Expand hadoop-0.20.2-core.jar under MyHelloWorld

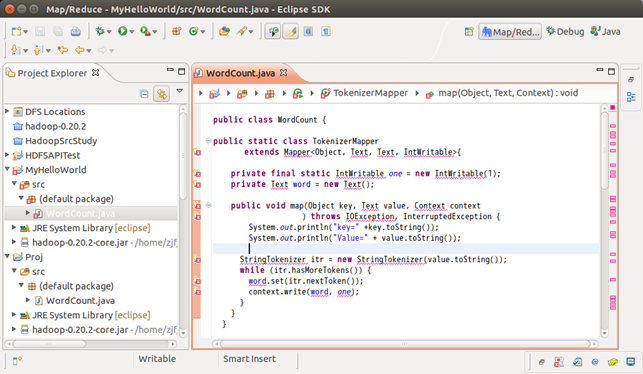[14, 242]
